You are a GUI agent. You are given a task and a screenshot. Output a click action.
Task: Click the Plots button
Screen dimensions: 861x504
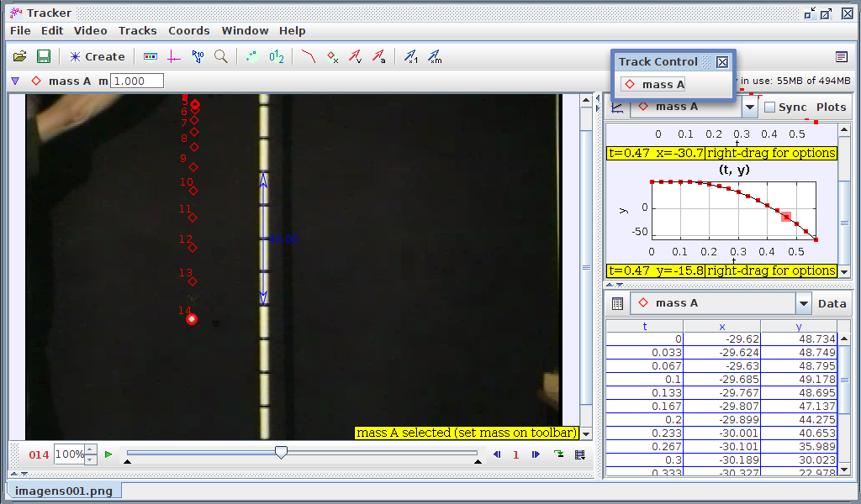pos(831,107)
